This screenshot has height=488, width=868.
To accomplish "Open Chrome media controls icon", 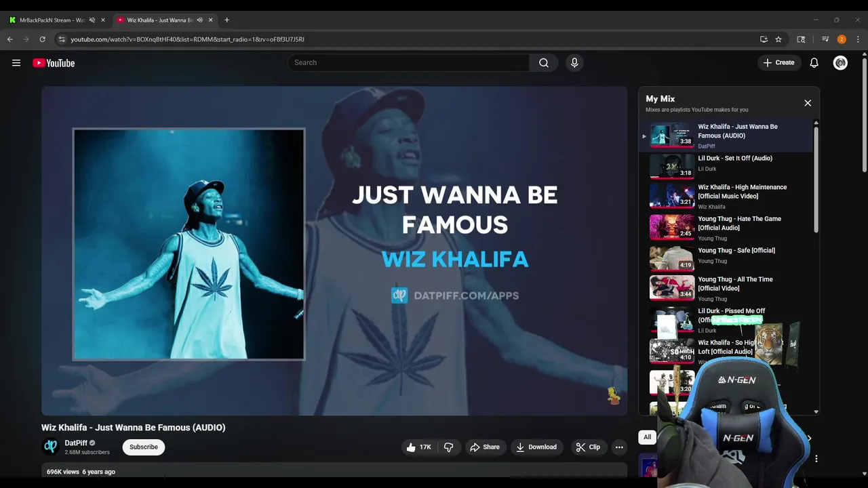I will coord(825,39).
